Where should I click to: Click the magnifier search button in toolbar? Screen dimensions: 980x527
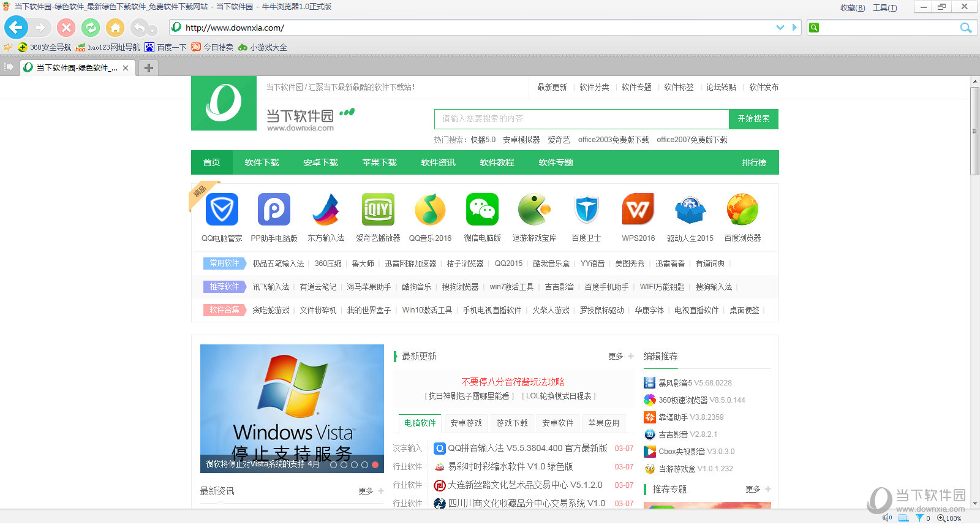pyautogui.click(x=966, y=28)
